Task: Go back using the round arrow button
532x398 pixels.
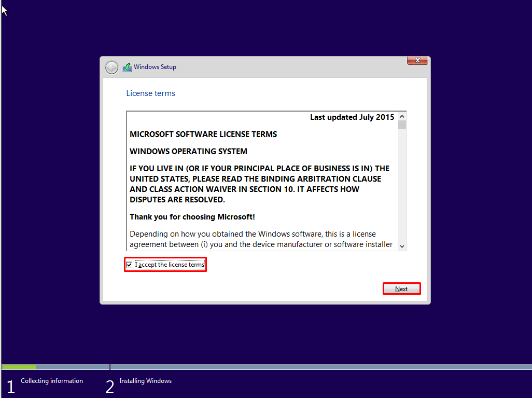Action: (x=111, y=67)
